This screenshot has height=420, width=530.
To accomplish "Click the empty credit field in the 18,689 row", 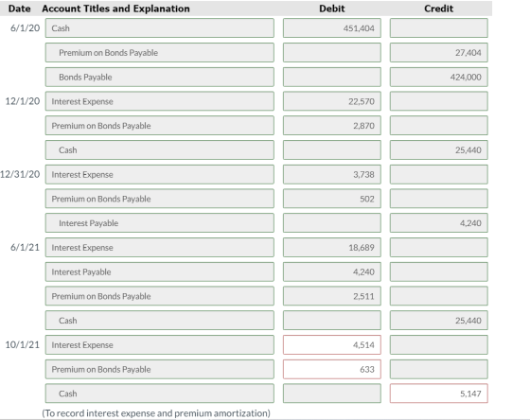I will [x=439, y=247].
